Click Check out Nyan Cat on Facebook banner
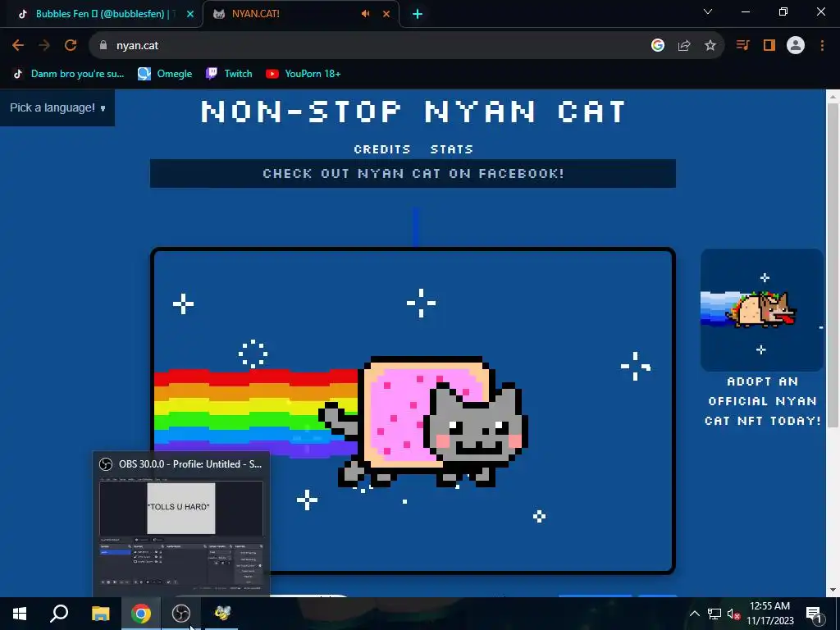 (x=413, y=174)
